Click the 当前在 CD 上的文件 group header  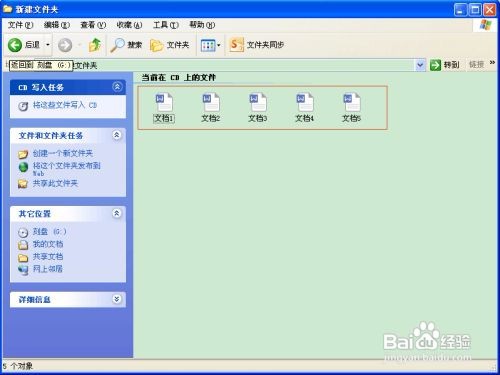coord(179,78)
